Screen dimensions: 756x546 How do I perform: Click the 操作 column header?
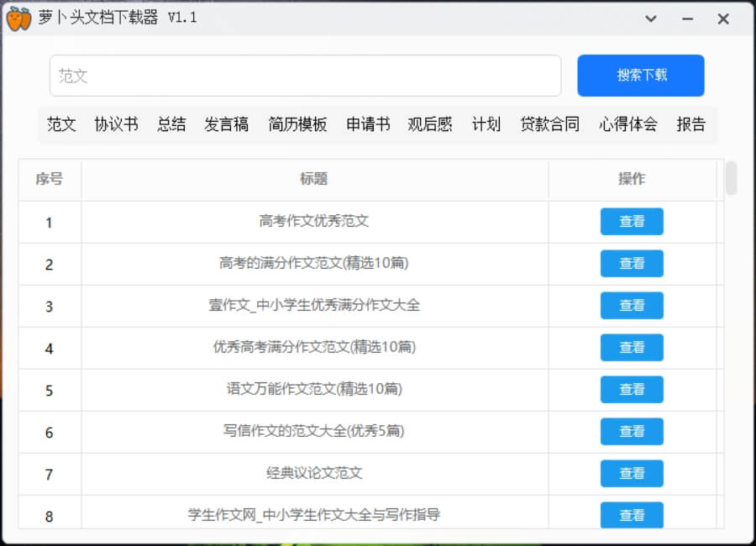(x=632, y=179)
